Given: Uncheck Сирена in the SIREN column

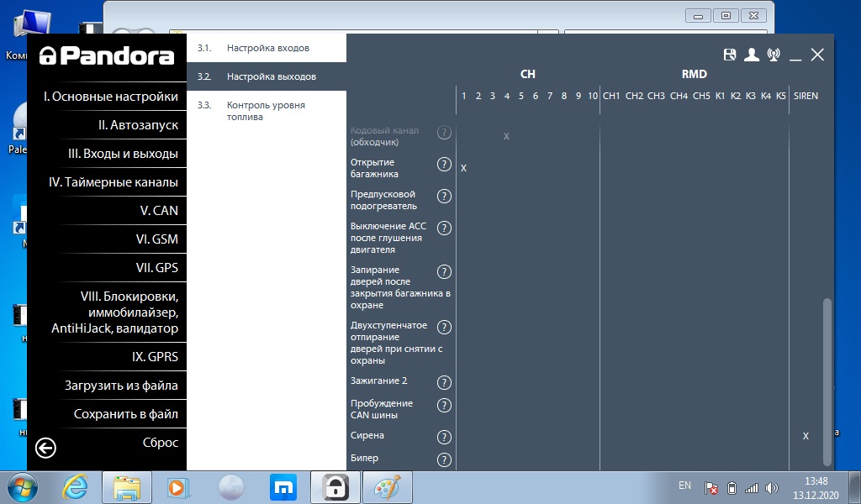Looking at the screenshot, I should (x=806, y=436).
